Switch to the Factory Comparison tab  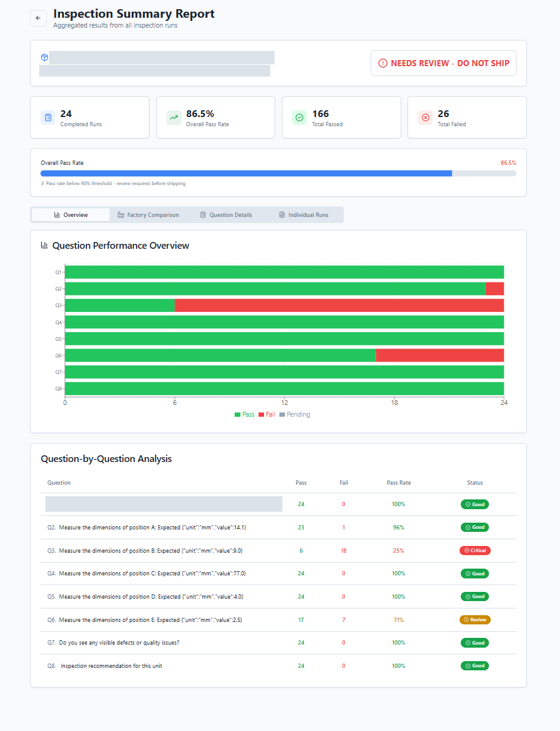pyautogui.click(x=148, y=215)
